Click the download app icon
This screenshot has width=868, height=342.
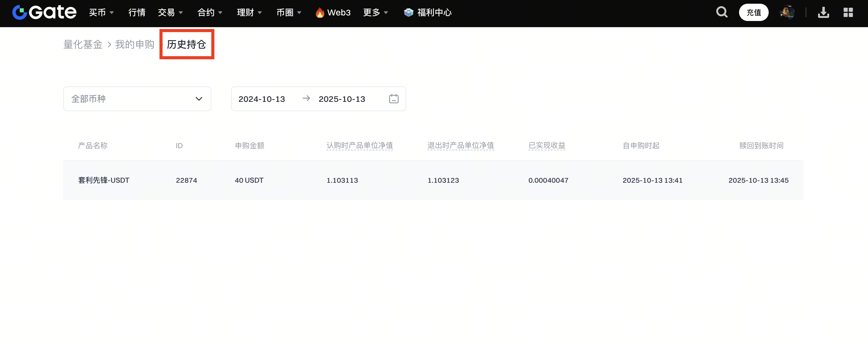[823, 12]
